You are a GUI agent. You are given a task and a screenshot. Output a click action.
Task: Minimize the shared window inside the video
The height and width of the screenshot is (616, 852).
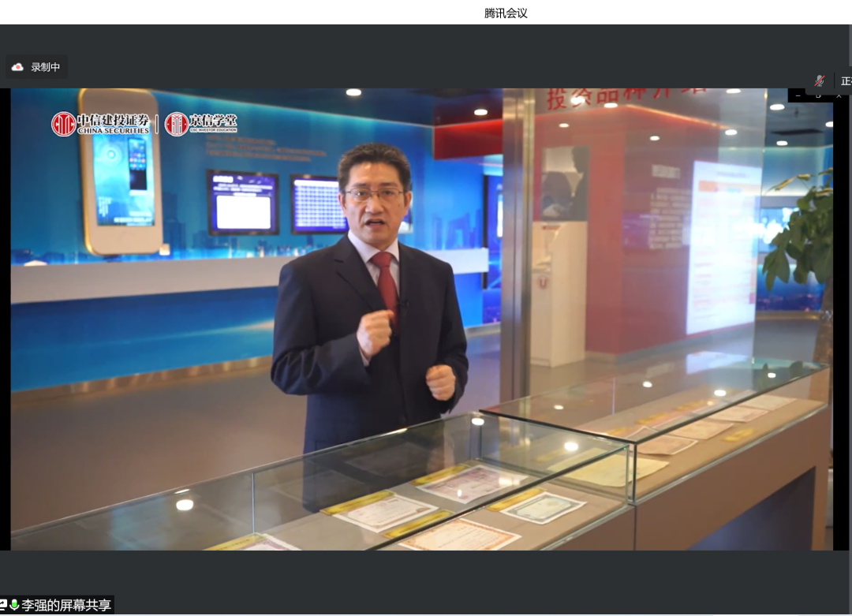pos(798,95)
